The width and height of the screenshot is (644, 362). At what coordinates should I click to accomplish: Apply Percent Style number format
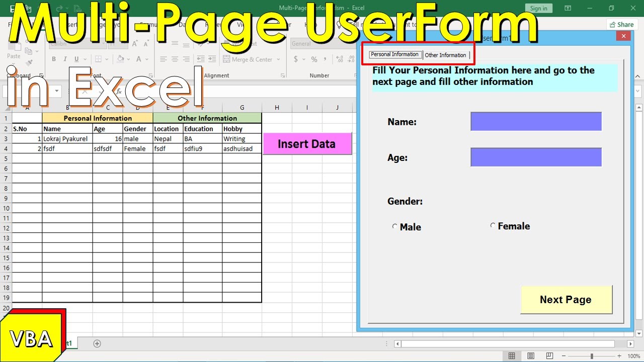pos(314,59)
